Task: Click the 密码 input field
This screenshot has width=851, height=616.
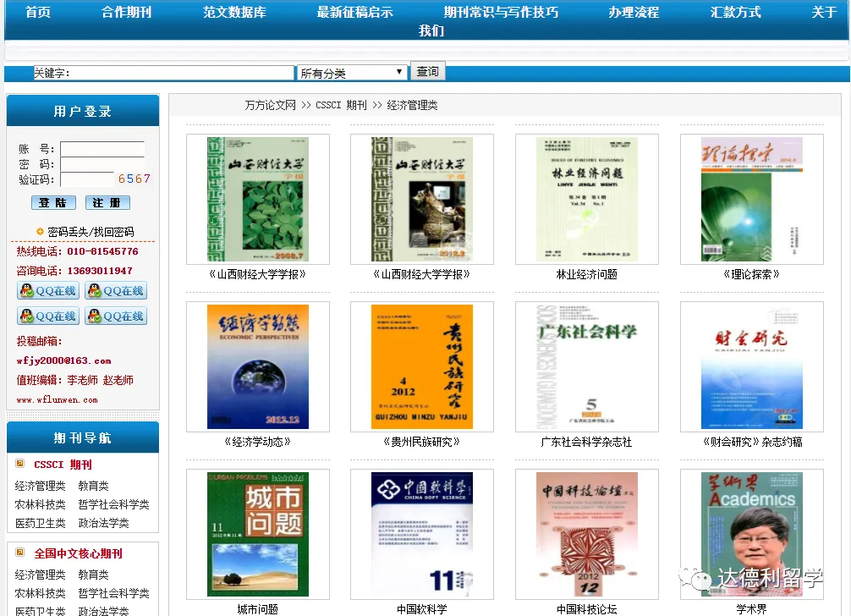Action: [102, 164]
